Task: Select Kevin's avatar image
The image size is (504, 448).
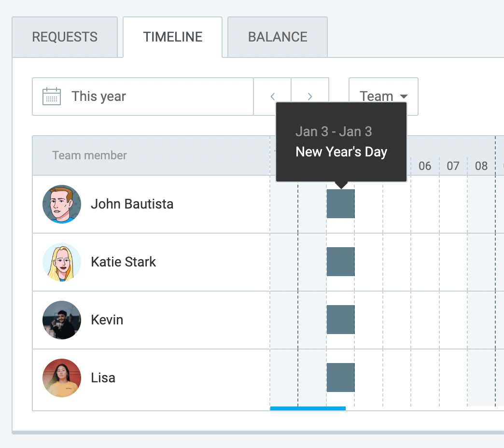Action: pyautogui.click(x=61, y=320)
